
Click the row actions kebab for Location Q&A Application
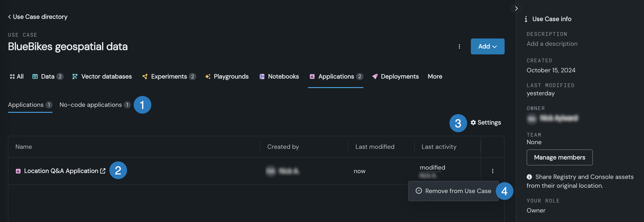pyautogui.click(x=492, y=171)
